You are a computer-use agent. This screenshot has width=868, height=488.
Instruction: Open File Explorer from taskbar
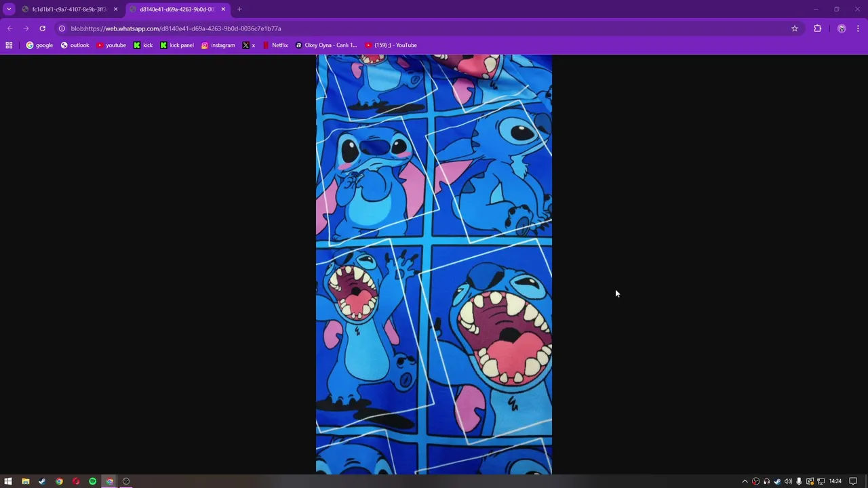[25, 481]
